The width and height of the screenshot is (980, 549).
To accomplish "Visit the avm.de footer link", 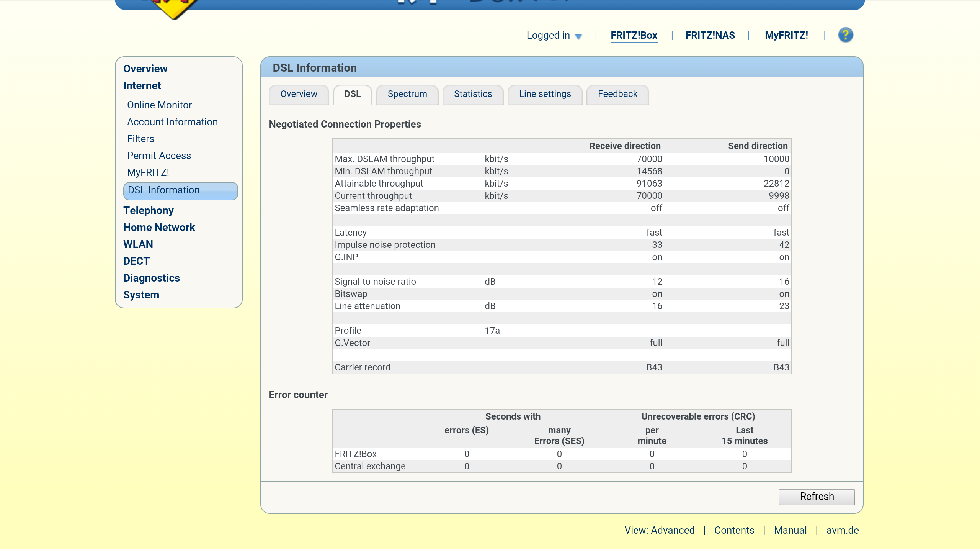I will (842, 530).
